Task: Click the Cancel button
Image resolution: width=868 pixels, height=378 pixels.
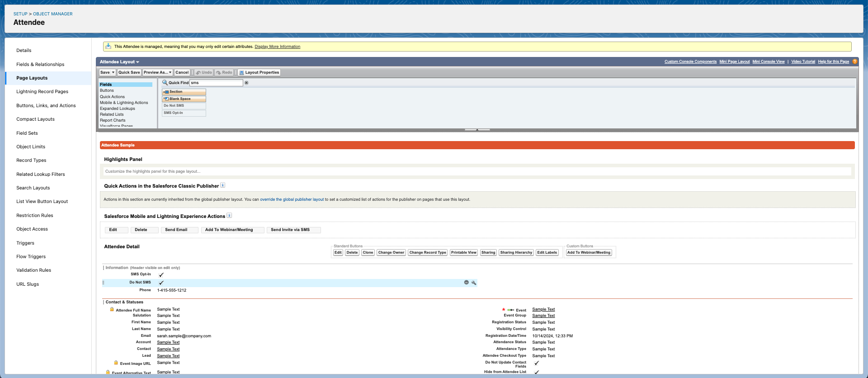Action: [x=182, y=72]
